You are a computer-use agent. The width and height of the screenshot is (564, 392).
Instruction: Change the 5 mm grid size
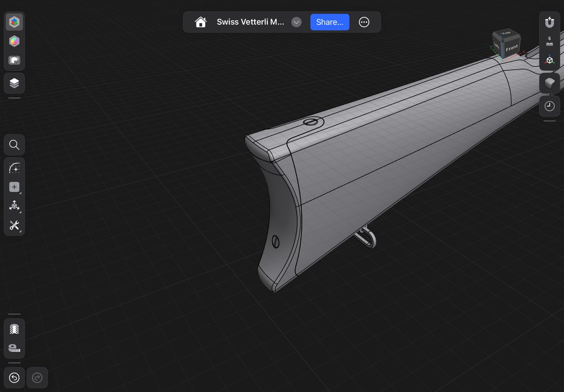tap(549, 41)
